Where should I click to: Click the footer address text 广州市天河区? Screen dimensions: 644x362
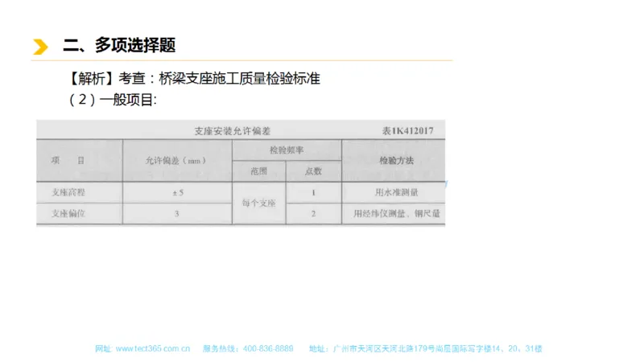tap(357, 349)
